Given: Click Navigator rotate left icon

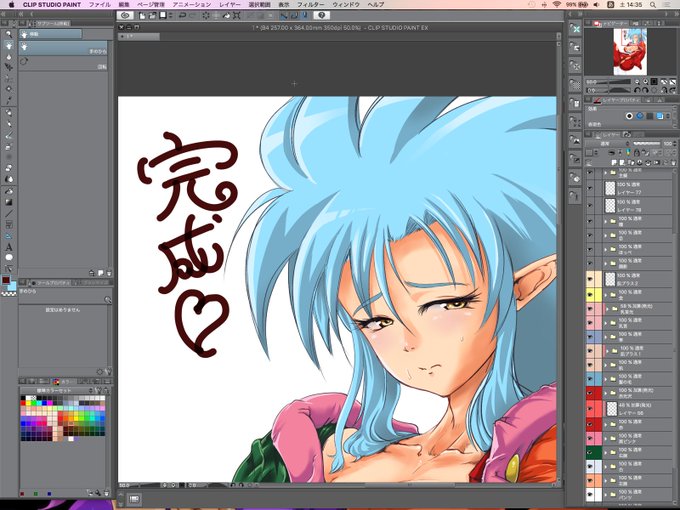Looking at the screenshot, I should pos(637,90).
